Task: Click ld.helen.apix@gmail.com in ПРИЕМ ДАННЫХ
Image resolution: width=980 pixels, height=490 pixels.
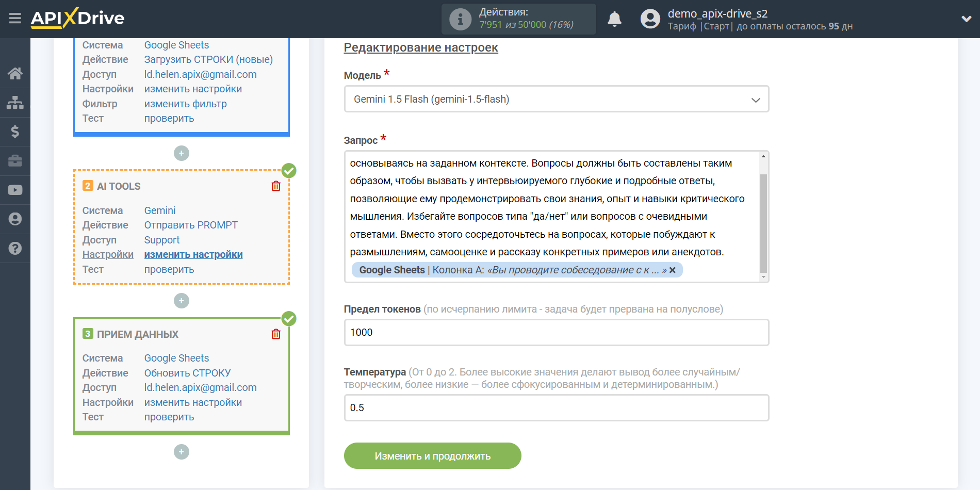Action: click(200, 387)
